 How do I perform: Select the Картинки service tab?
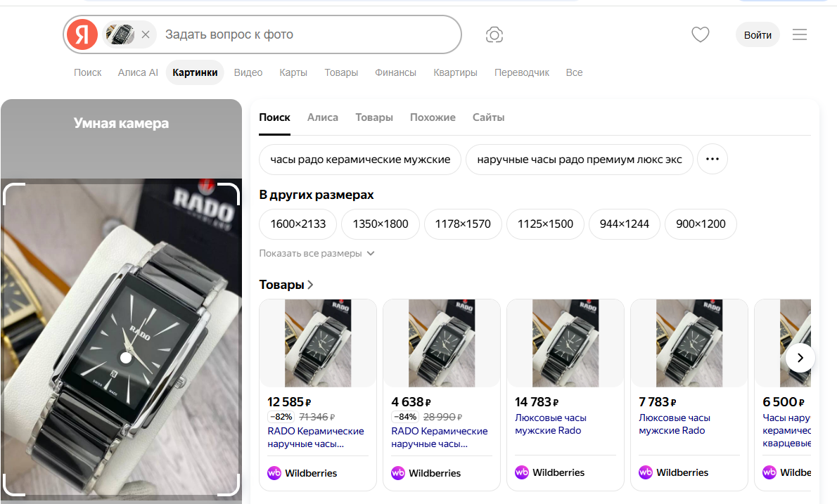click(x=195, y=72)
